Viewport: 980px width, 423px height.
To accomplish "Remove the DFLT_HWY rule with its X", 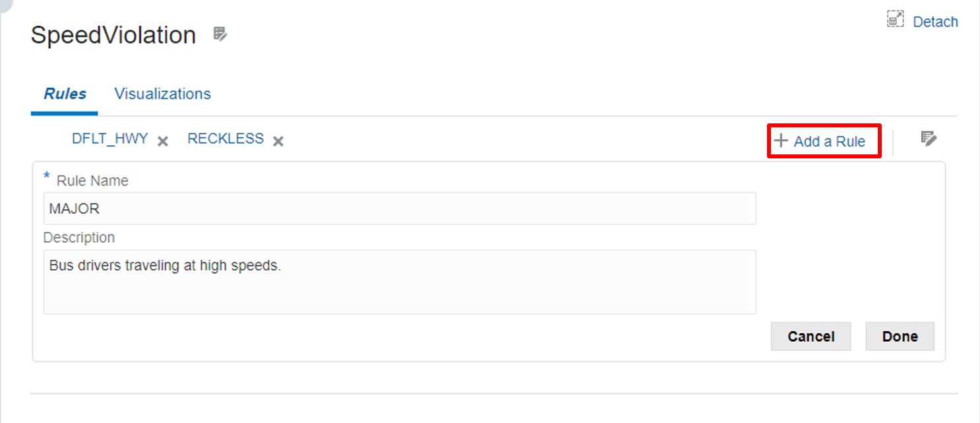I will 163,141.
